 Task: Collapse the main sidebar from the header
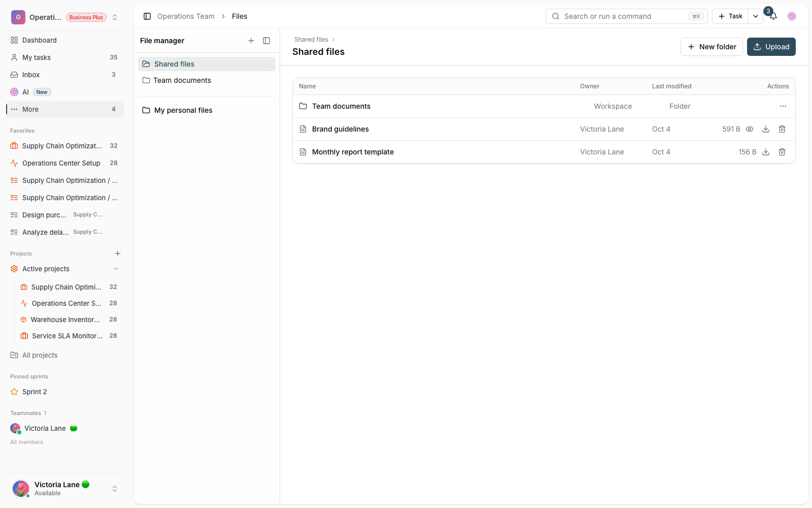[x=147, y=16]
